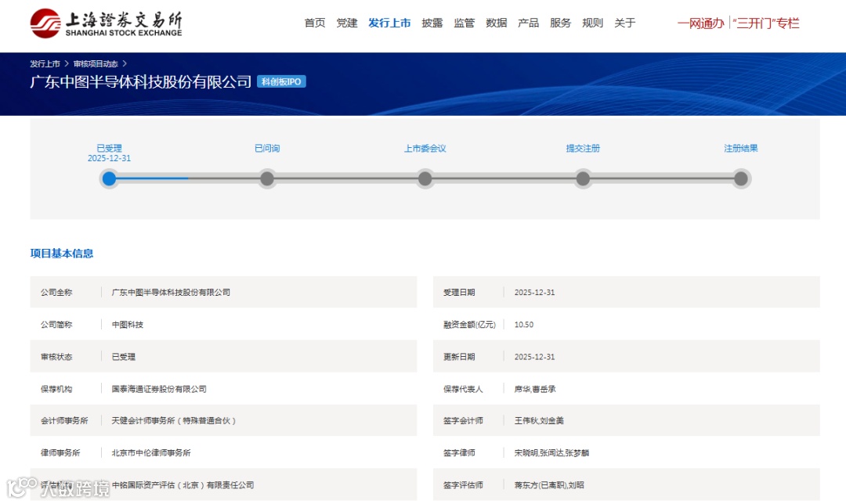Open the 数据 menu item
The height and width of the screenshot is (504, 846).
click(497, 23)
